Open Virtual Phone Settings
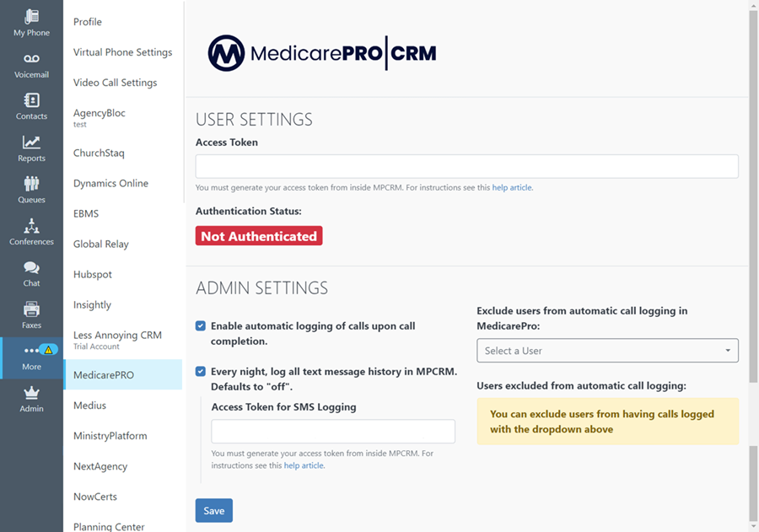The image size is (759, 532). coord(123,52)
